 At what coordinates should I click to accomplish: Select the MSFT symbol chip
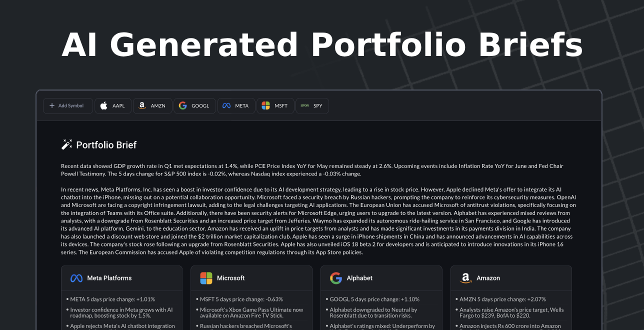275,106
